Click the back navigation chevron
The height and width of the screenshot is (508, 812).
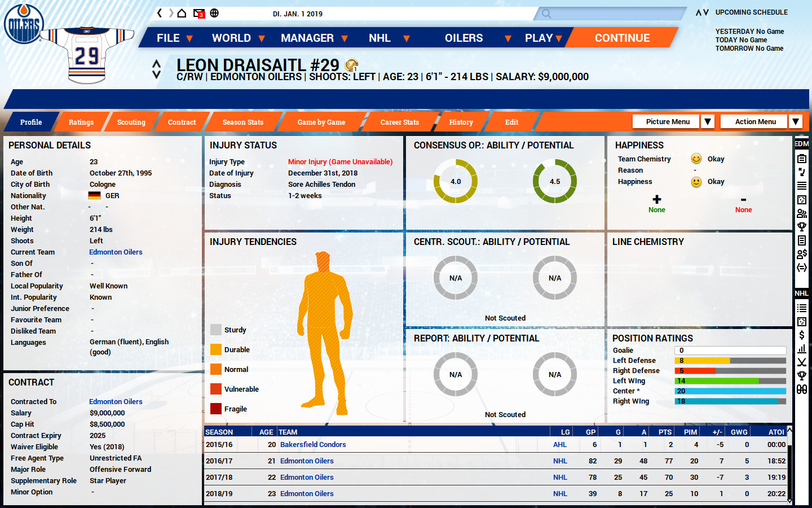(160, 12)
